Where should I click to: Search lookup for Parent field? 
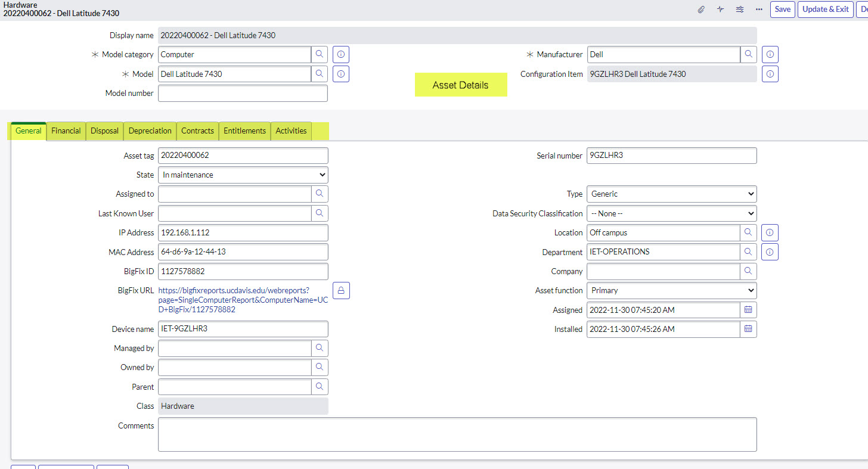(320, 387)
